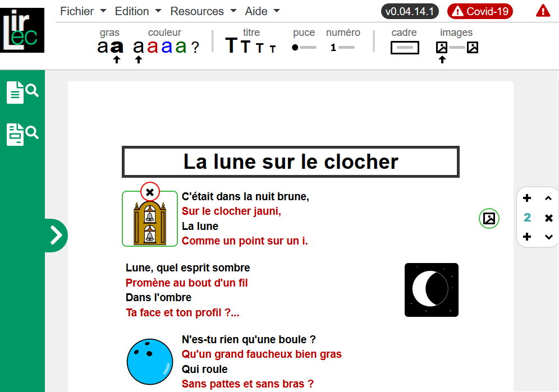Click the line Ta face et ton profil ?...
The width and height of the screenshot is (559, 392).
point(182,312)
